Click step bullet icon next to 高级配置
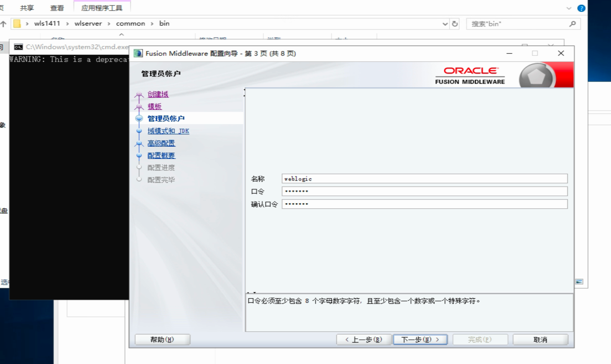Screen dimensions: 611x364 pyautogui.click(x=139, y=144)
